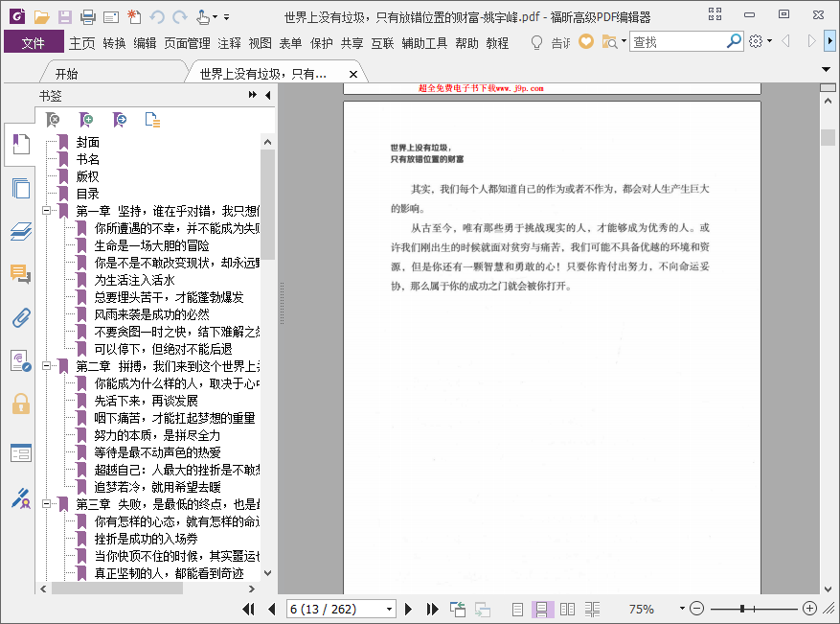Go to the next page
Screen dimensions: 840x624
(x=408, y=609)
